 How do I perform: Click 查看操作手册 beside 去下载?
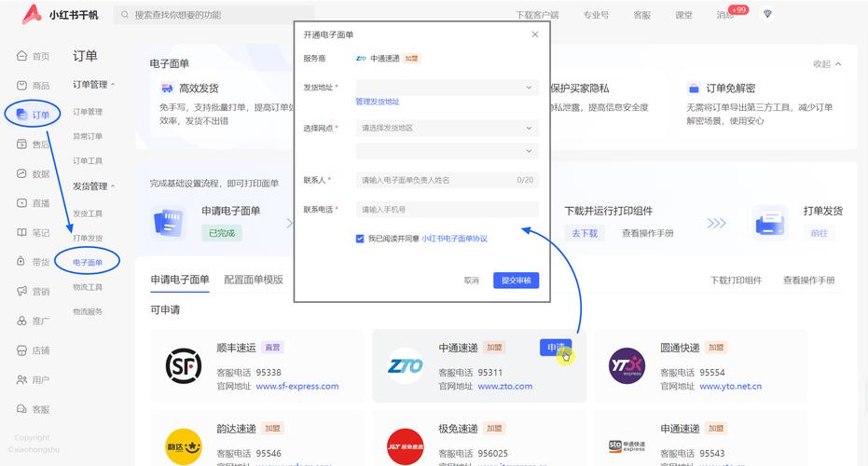[648, 233]
